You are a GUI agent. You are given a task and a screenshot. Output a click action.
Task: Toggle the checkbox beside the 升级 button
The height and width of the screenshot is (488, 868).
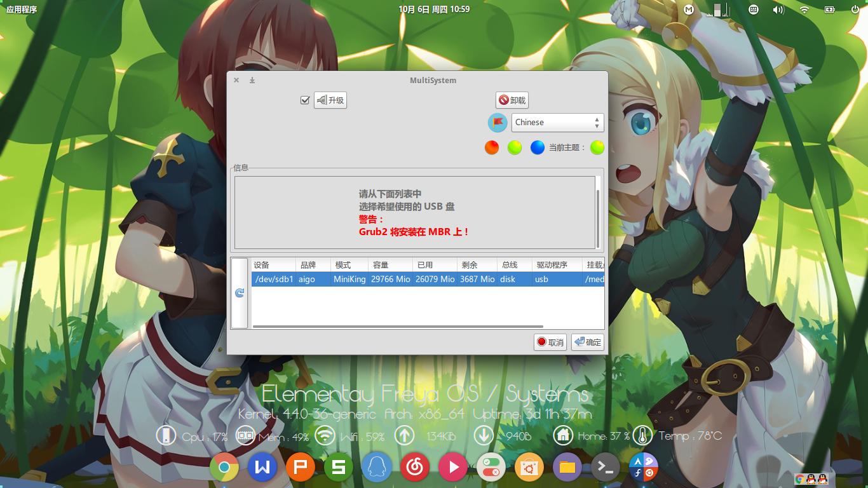[303, 99]
